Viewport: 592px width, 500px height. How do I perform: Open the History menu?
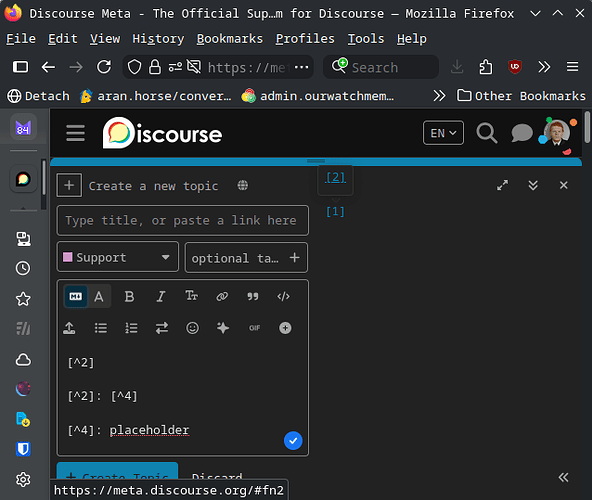click(158, 39)
